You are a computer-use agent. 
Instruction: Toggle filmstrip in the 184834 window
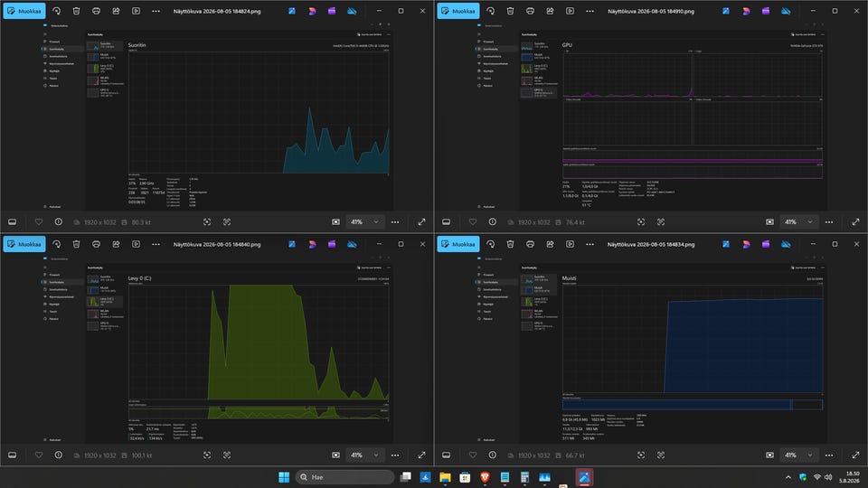coord(446,455)
